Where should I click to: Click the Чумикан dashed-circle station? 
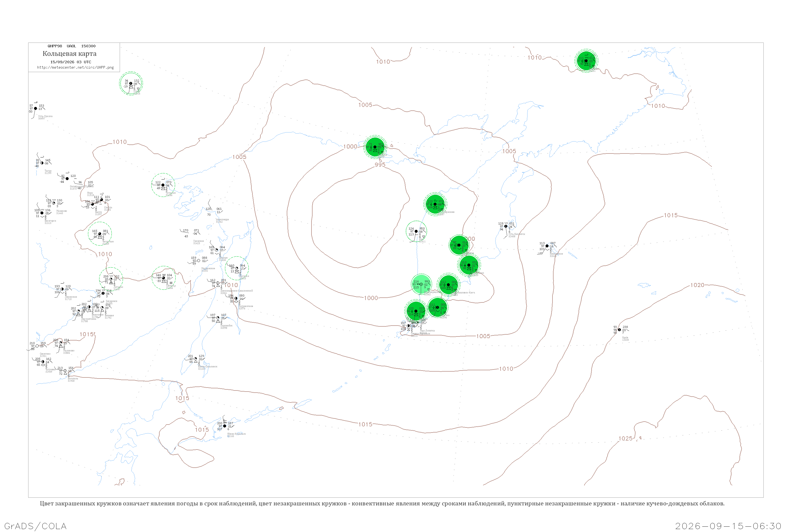[x=163, y=185]
